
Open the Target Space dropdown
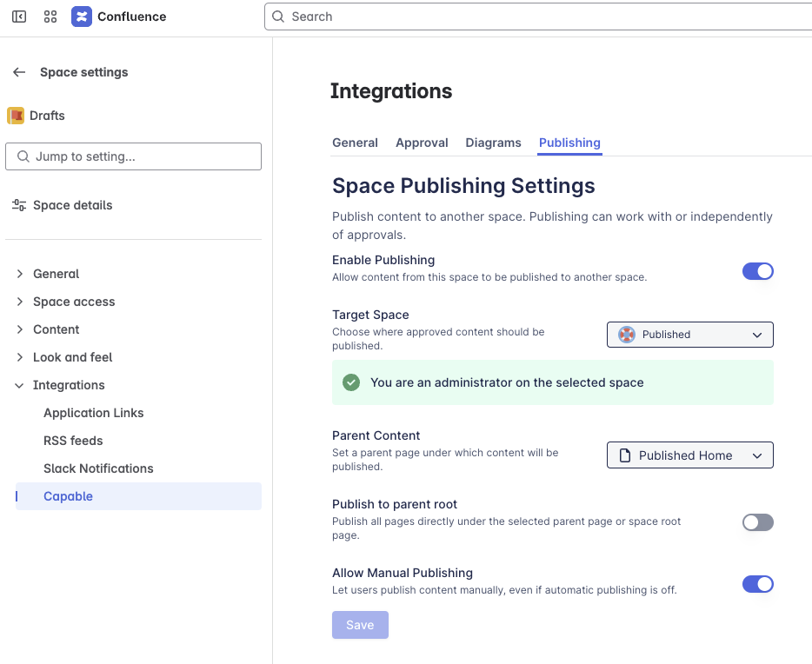[689, 335]
